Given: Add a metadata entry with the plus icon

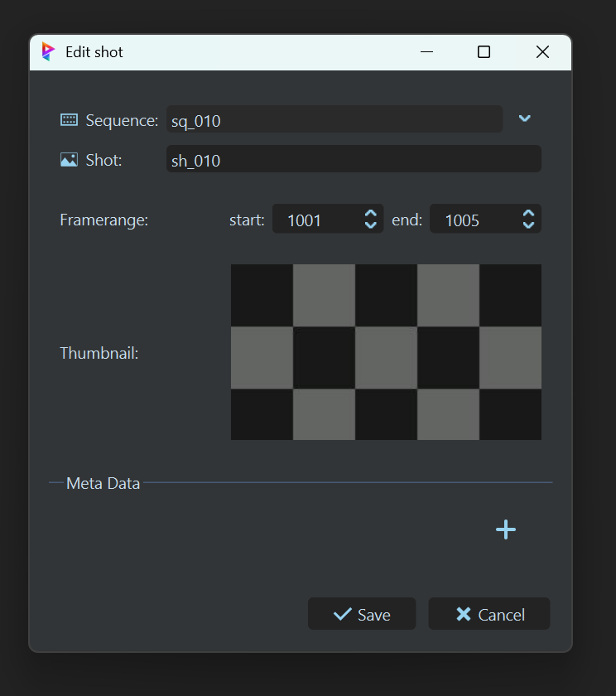Looking at the screenshot, I should (505, 529).
